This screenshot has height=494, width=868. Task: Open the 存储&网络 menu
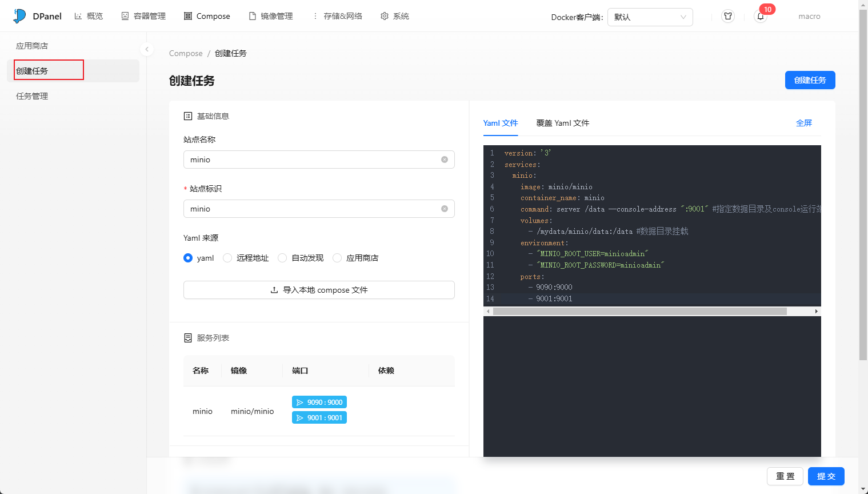point(337,16)
